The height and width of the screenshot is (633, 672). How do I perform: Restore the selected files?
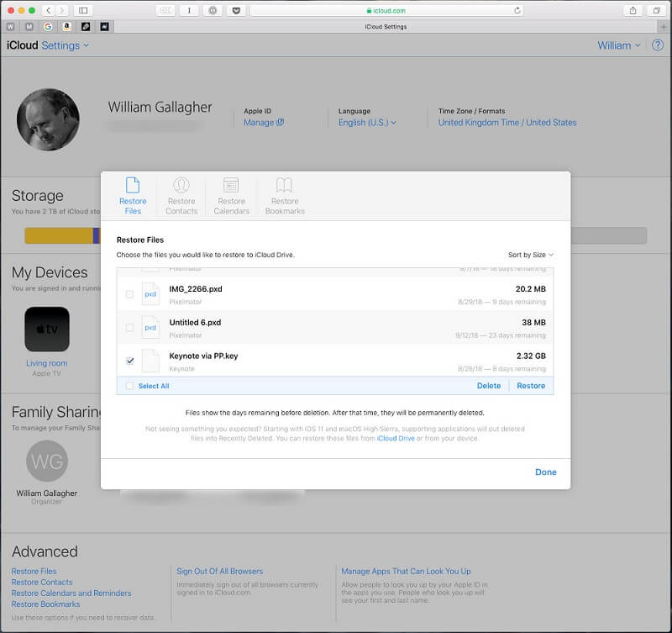point(531,386)
